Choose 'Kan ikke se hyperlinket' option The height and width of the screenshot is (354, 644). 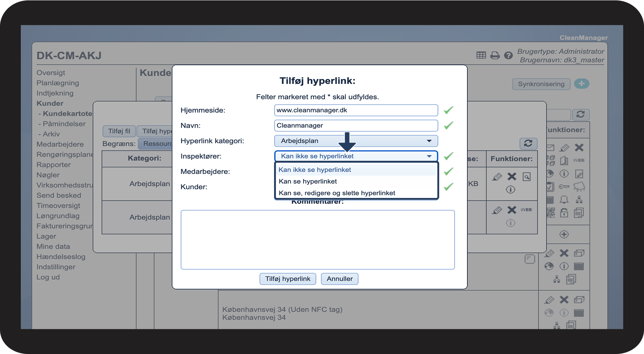pyautogui.click(x=315, y=170)
